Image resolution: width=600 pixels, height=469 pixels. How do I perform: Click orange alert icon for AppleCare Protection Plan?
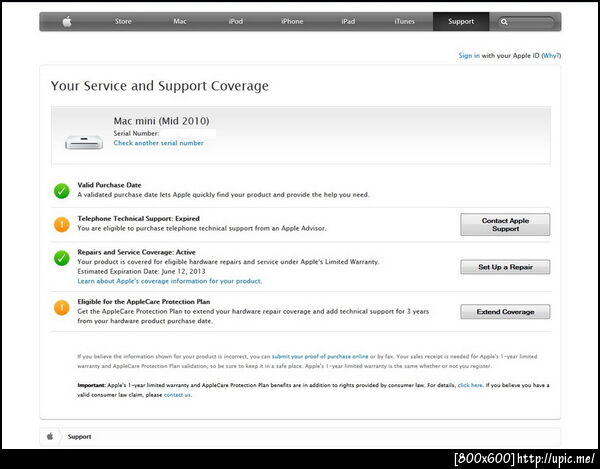pos(62,308)
